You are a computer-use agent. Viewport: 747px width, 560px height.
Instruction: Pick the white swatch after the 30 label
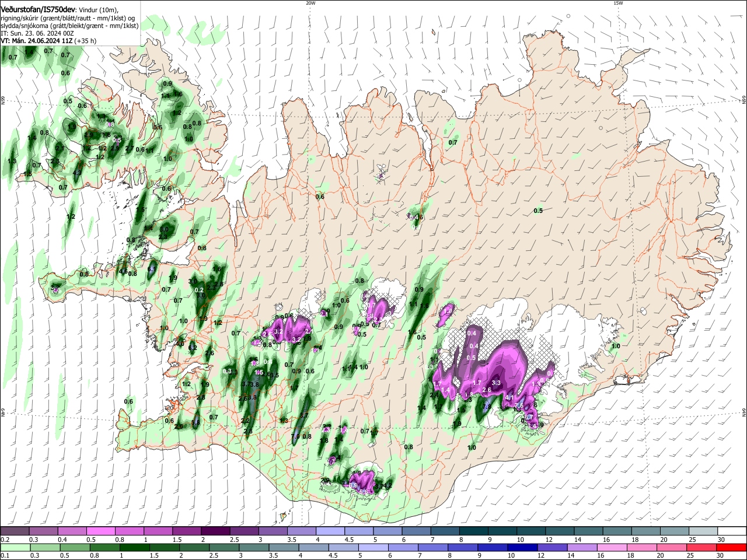click(x=732, y=531)
